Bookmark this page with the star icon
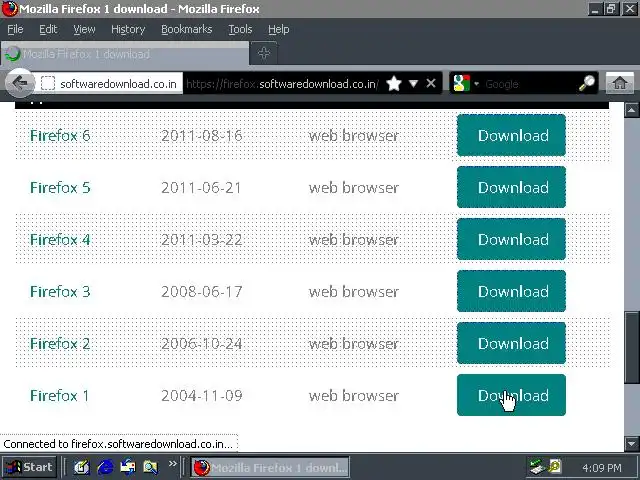 tap(394, 84)
